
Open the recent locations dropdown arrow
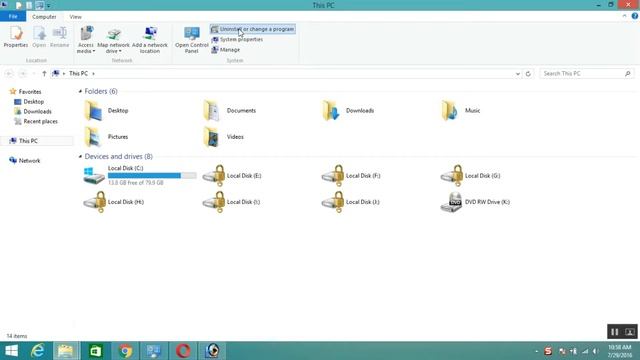[x=34, y=73]
